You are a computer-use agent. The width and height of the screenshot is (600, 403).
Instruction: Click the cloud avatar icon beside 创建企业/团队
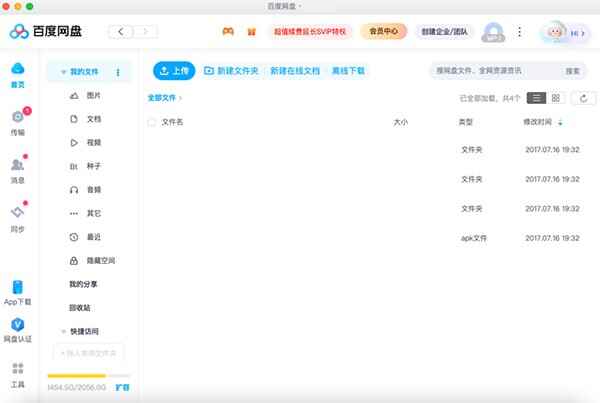pyautogui.click(x=493, y=32)
